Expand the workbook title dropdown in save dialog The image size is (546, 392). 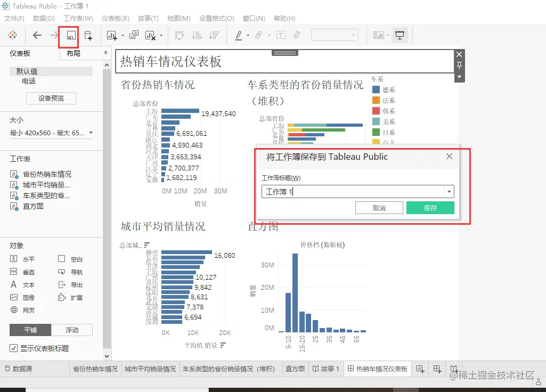coord(449,191)
